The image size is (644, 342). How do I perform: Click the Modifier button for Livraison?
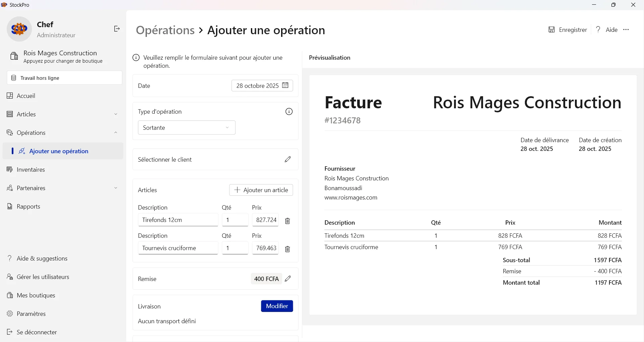click(277, 306)
